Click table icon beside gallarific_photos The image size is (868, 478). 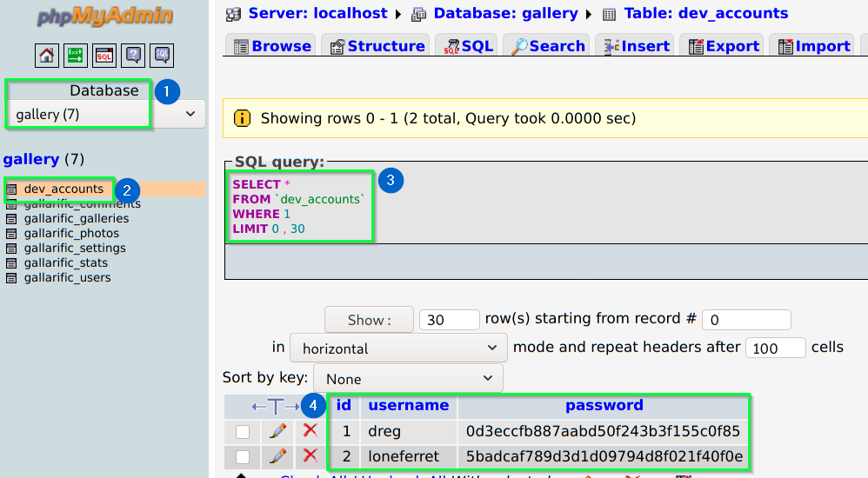coord(11,234)
